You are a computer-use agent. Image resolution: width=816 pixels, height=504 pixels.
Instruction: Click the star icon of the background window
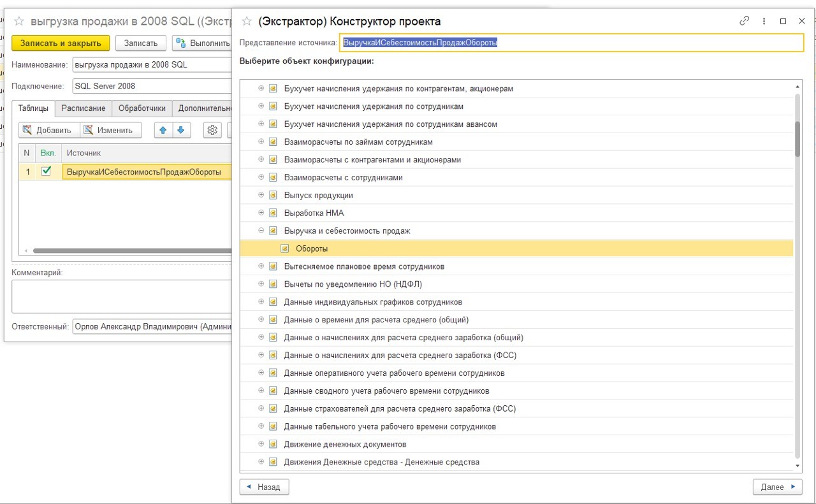pos(19,21)
